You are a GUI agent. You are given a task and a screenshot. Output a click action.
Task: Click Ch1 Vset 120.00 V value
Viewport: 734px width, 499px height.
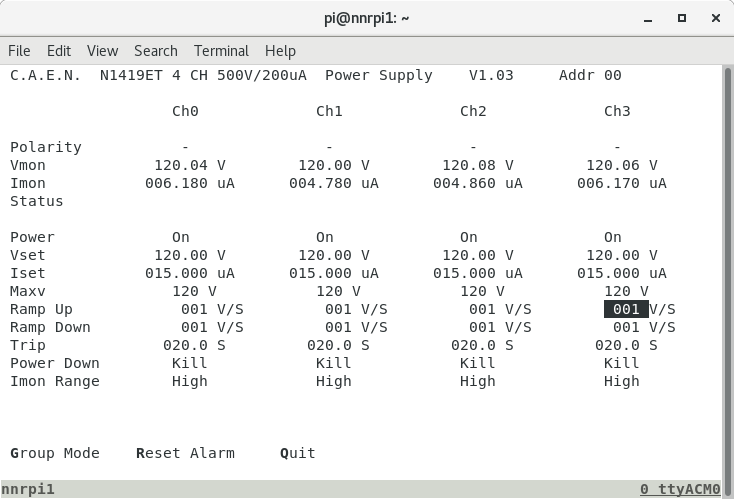click(x=333, y=255)
